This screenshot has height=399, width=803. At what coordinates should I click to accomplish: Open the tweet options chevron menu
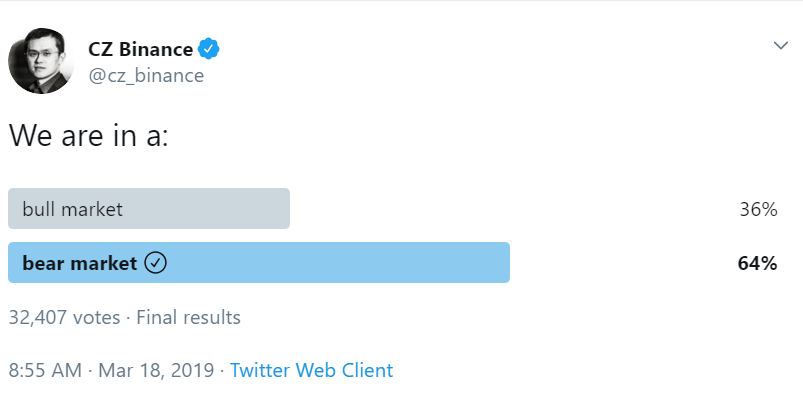(780, 46)
